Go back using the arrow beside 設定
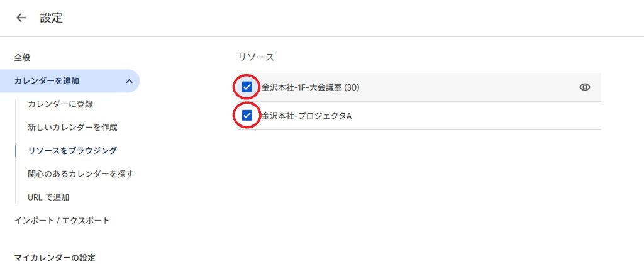Viewport: 644px width, 264px height. point(21,18)
